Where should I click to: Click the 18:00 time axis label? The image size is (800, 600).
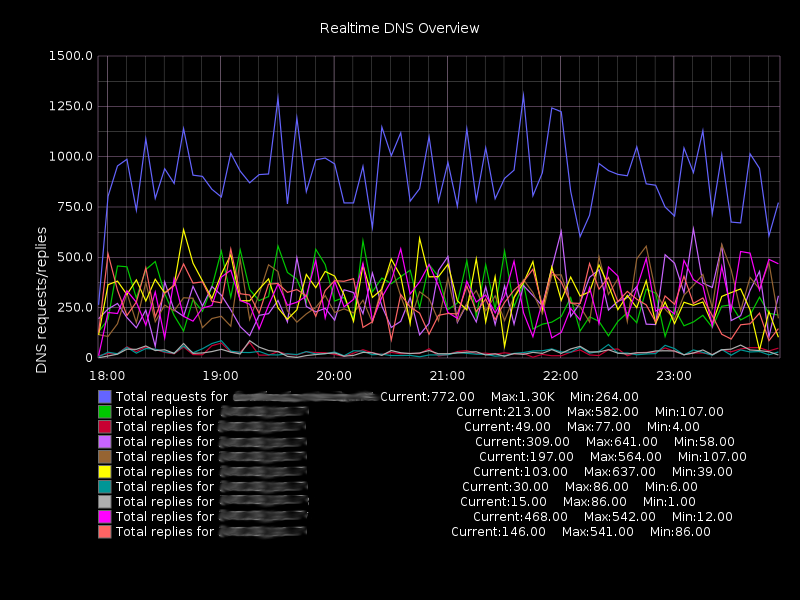107,376
